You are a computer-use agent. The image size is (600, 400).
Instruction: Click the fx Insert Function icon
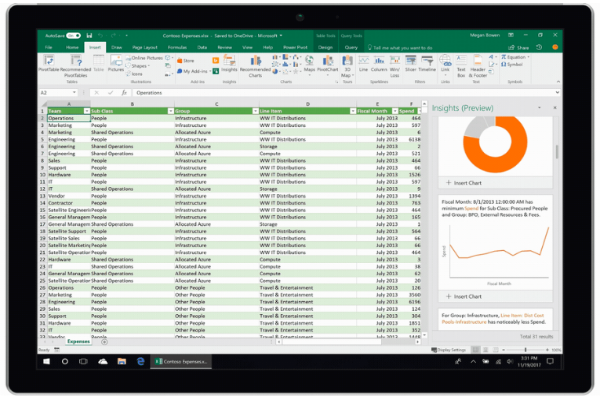(x=124, y=93)
